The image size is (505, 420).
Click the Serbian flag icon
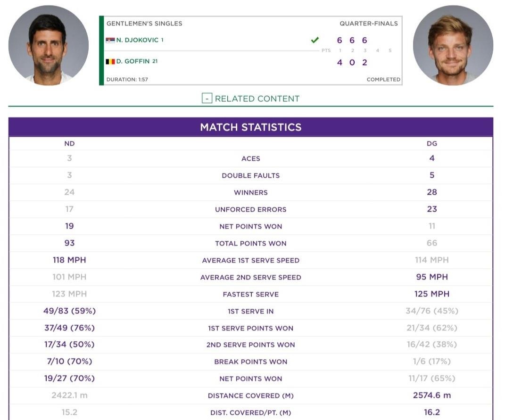point(110,41)
